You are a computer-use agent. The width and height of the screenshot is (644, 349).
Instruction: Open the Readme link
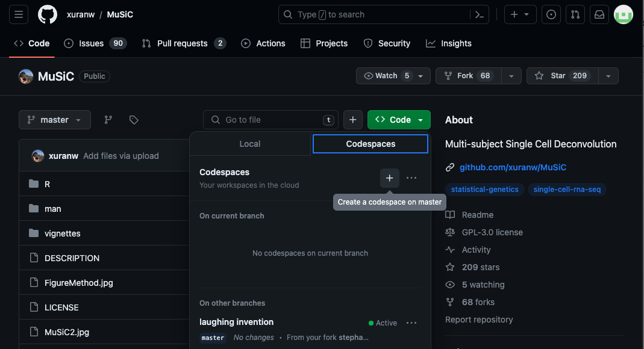point(477,215)
